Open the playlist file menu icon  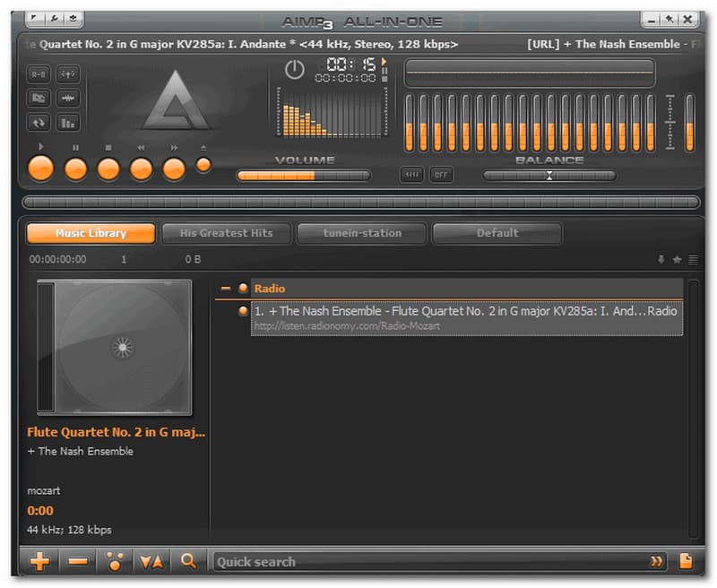[x=686, y=561]
